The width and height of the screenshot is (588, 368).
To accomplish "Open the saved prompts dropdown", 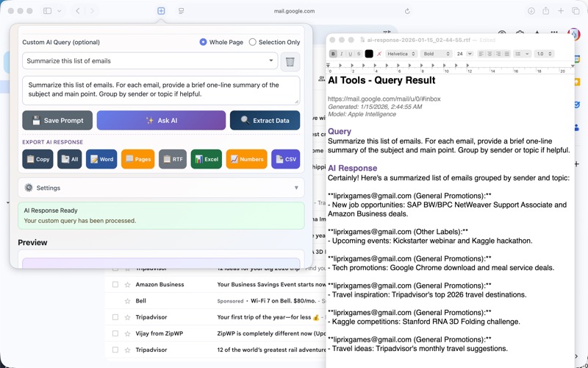I will pos(150,61).
